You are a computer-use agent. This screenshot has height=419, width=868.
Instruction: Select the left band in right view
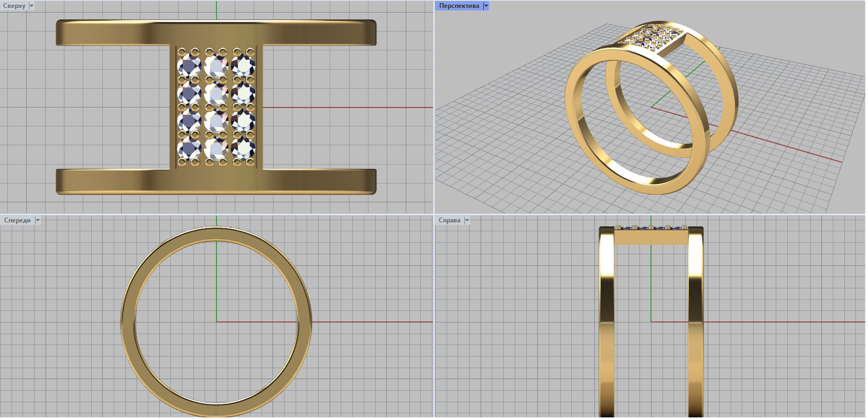(x=607, y=326)
